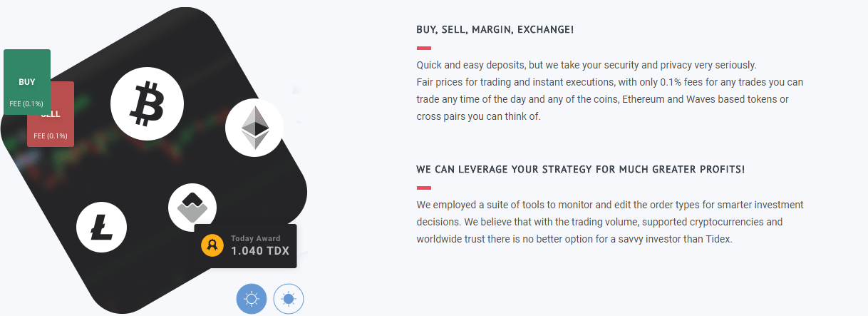Viewport: 868px width, 316px height.
Task: Click the Litecoin coin icon
Action: (101, 228)
